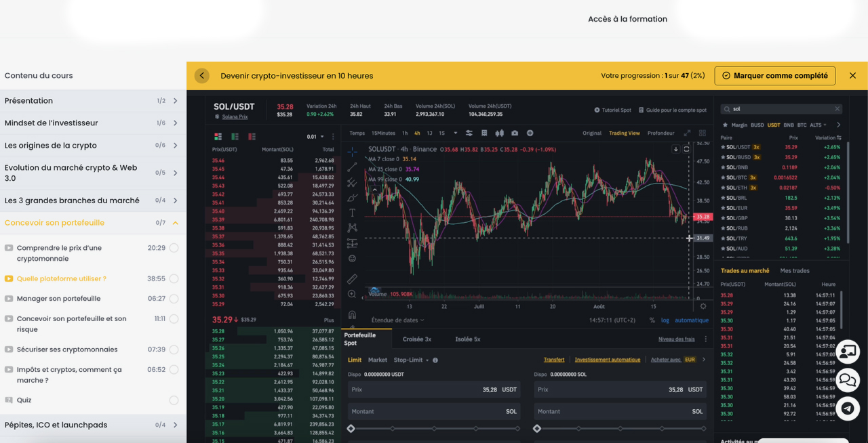Click the screen-share support floating icon
The width and height of the screenshot is (868, 443).
point(848,352)
